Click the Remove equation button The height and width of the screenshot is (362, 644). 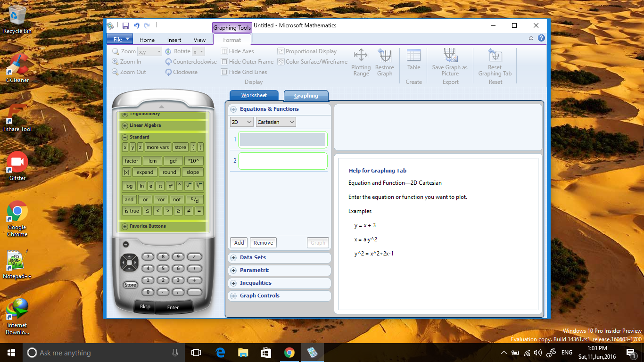pos(263,243)
